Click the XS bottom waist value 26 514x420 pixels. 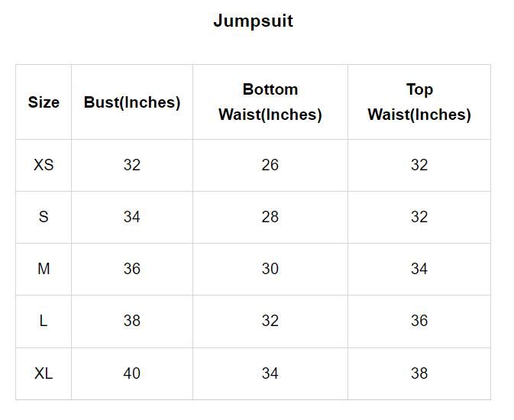click(x=270, y=165)
